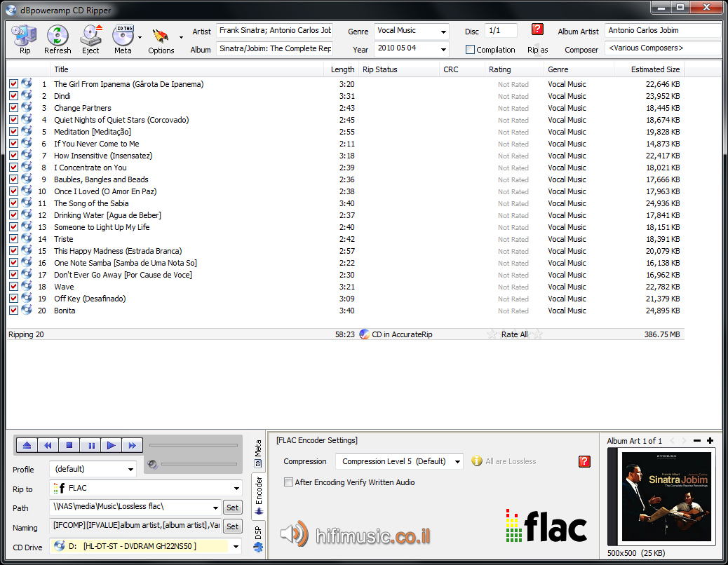This screenshot has width=728, height=565.
Task: Uncheck the If You Never Come to Me track
Action: tap(13, 143)
